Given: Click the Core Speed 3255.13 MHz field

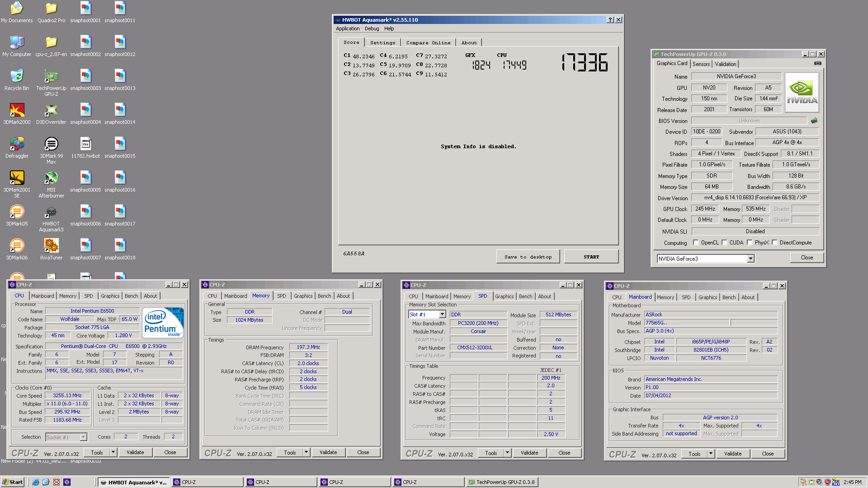Looking at the screenshot, I should 67,395.
